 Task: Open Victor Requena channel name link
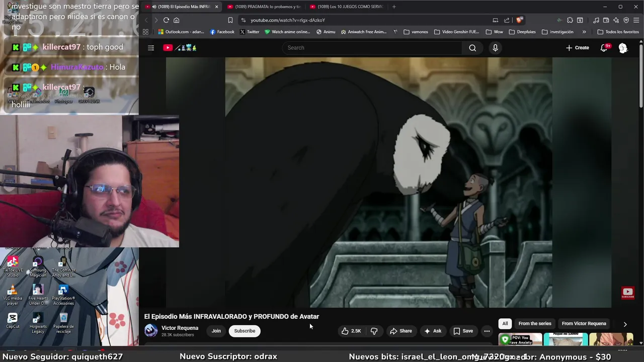180,328
